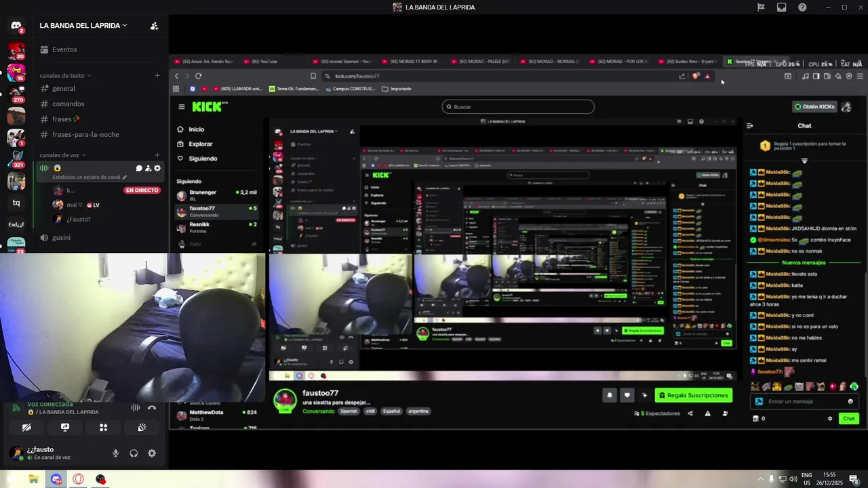The image size is (868, 488).
Task: Open the active voice channel's chat bubble icon
Action: pos(139,168)
